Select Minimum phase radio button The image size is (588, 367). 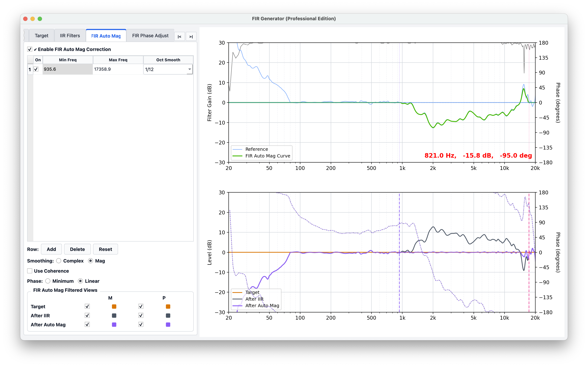(48, 281)
